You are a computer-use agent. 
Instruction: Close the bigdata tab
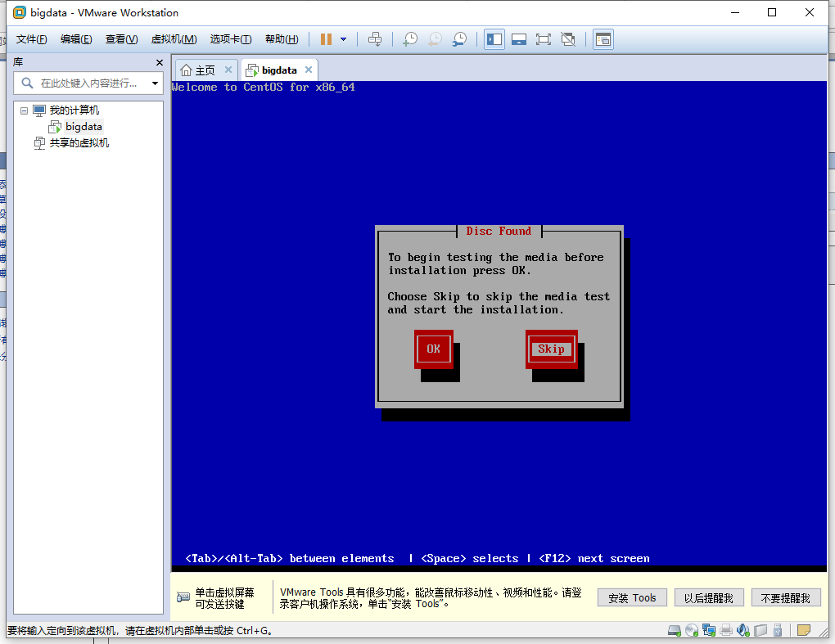[x=309, y=70]
